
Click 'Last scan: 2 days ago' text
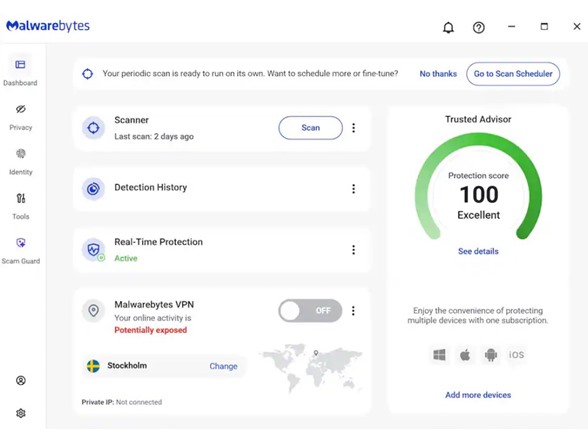[x=154, y=136]
